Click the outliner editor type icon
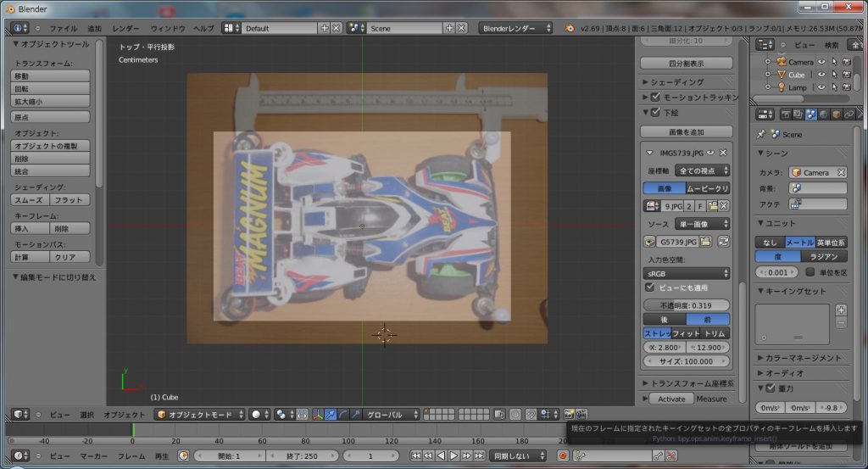This screenshot has height=469, width=868. (765, 45)
